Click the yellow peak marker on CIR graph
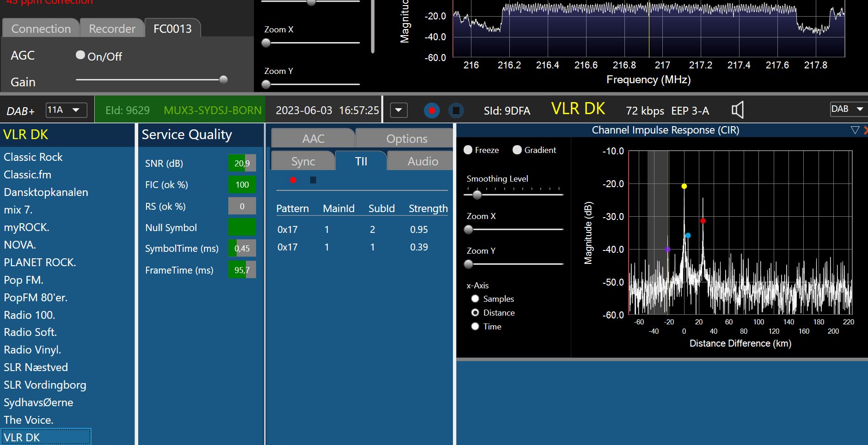This screenshot has height=445, width=868. point(684,186)
